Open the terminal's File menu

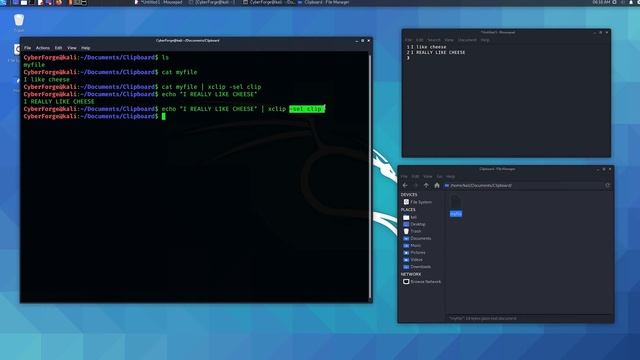(x=27, y=48)
